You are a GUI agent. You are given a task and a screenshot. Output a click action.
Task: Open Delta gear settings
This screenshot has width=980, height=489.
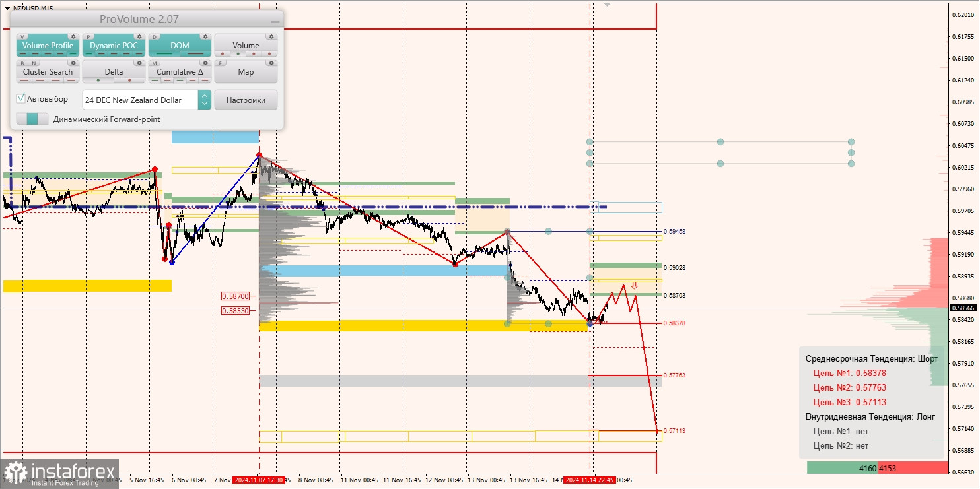tap(139, 63)
